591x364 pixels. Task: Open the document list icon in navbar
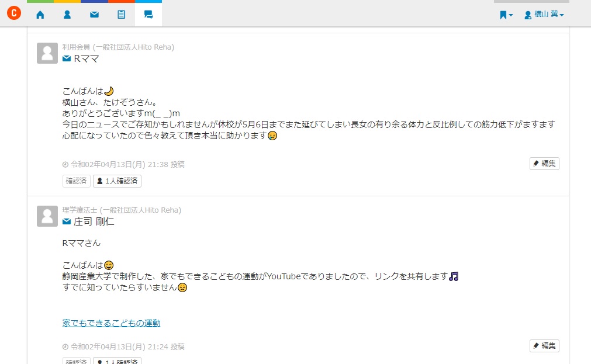122,15
